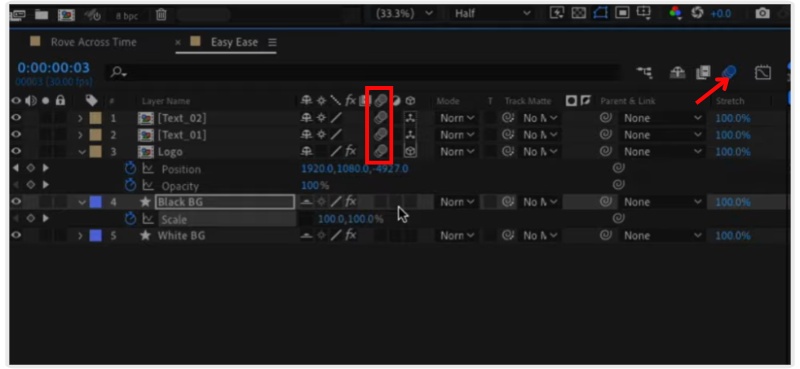Expand the White BG layer properties

tap(80, 236)
